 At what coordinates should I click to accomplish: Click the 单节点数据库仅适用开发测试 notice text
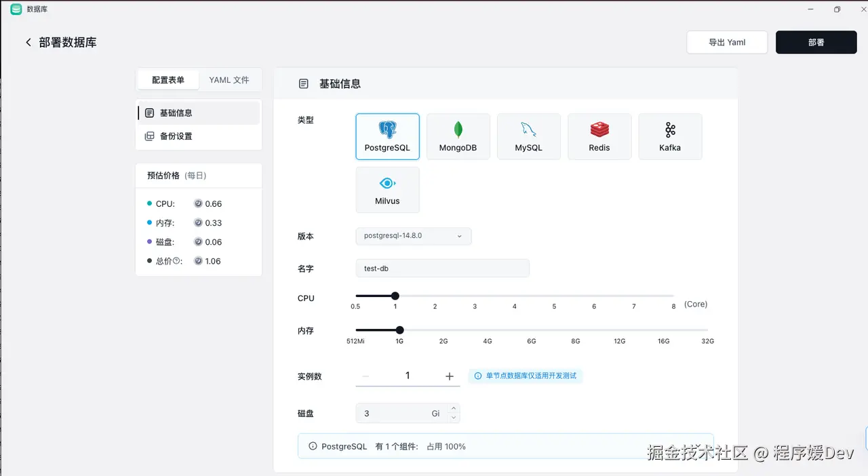click(531, 376)
